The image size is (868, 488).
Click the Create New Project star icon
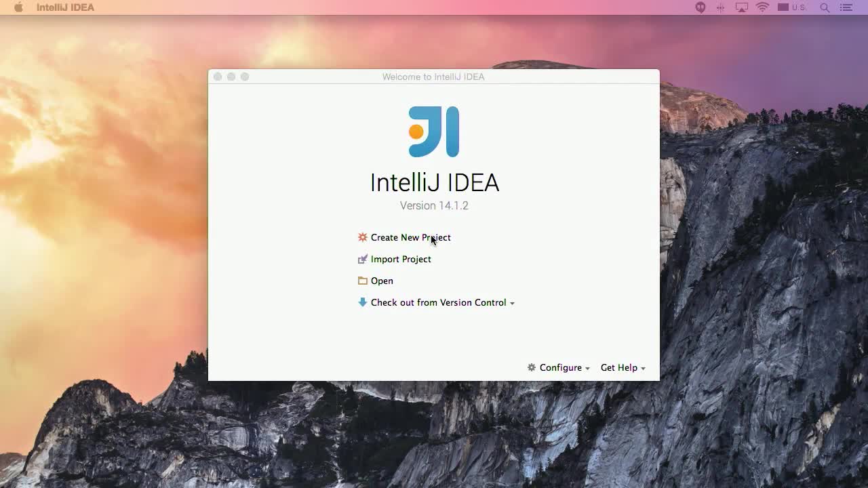[363, 237]
